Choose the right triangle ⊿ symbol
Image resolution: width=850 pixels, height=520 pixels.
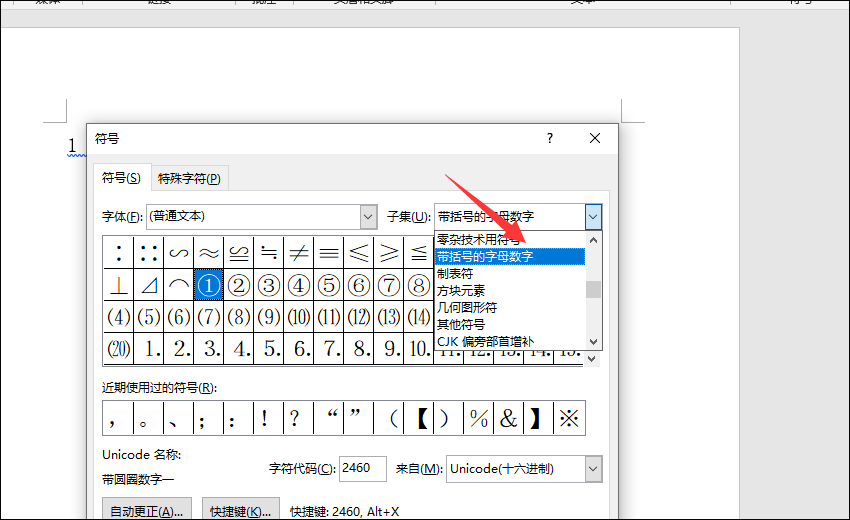149,285
